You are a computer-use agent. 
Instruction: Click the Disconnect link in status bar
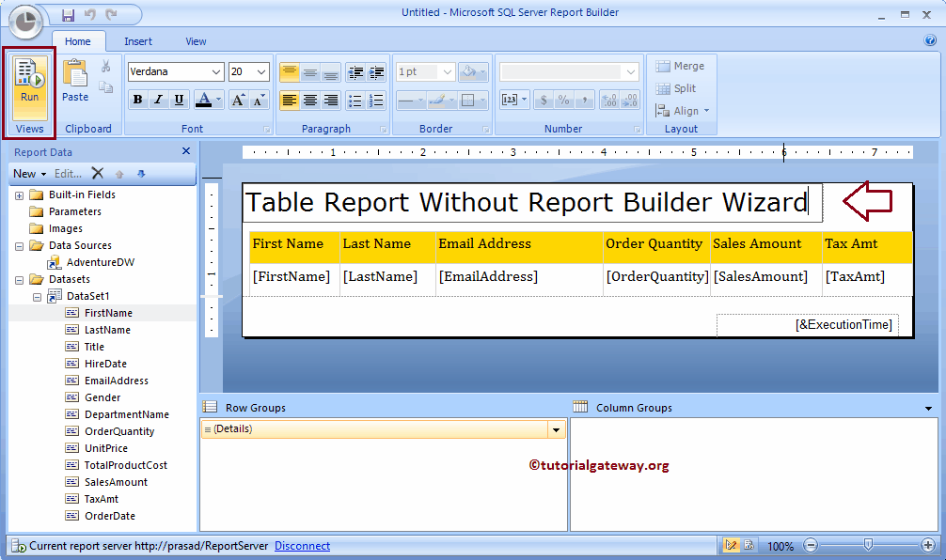coord(302,546)
